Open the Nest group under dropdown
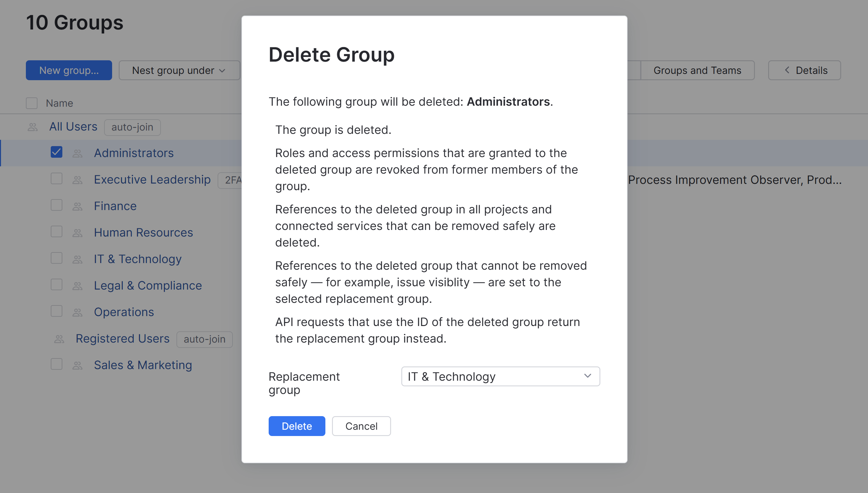This screenshot has height=493, width=868. coord(179,70)
